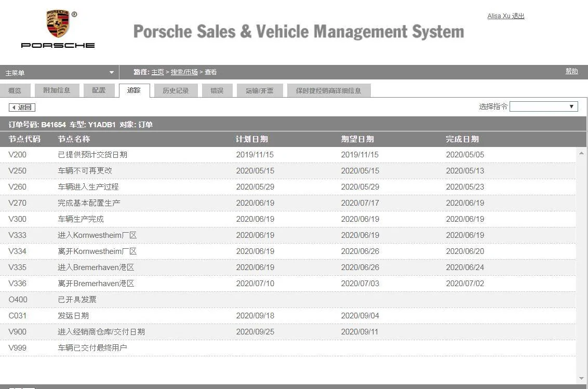Switch to the 附加信息 tab
This screenshot has height=389, width=588.
pos(57,90)
